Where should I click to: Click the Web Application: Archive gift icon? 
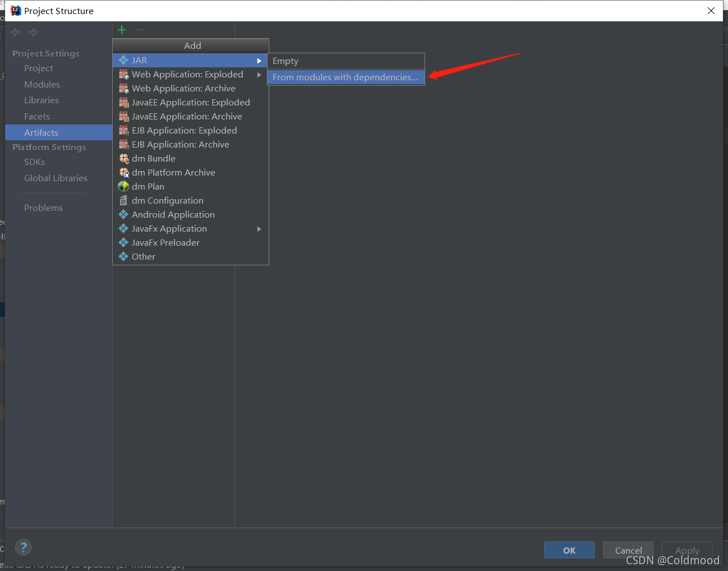123,88
